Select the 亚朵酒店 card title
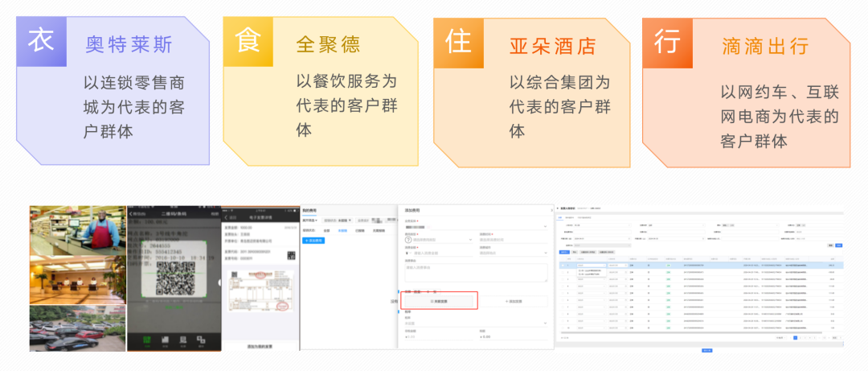868x371 pixels. (552, 46)
